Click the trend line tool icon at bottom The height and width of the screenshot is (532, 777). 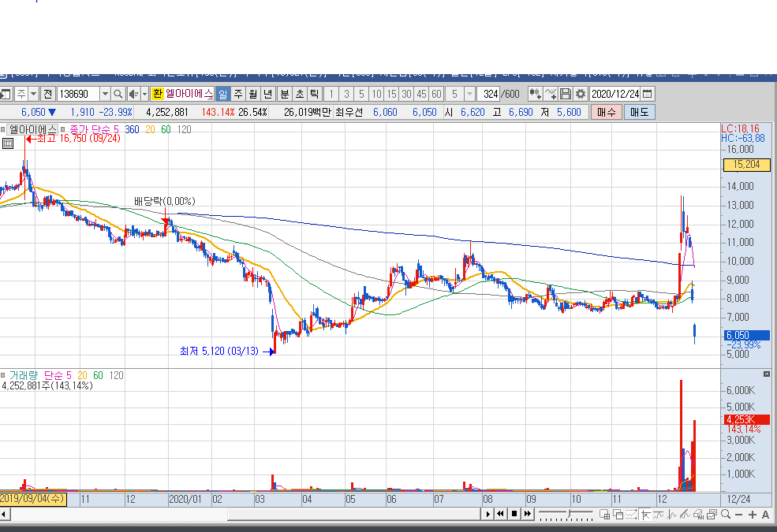(x=659, y=515)
